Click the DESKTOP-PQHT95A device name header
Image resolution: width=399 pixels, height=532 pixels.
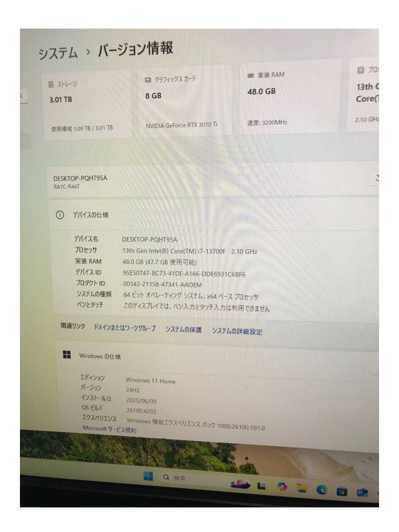tap(80, 178)
